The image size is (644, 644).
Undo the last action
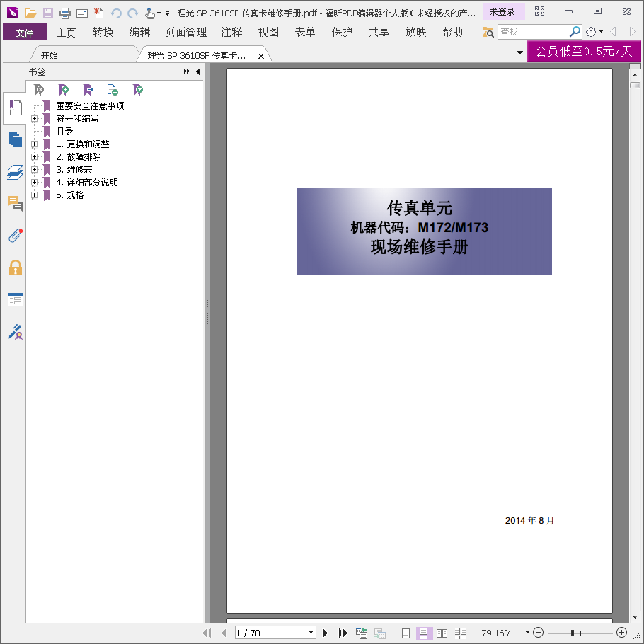[116, 13]
